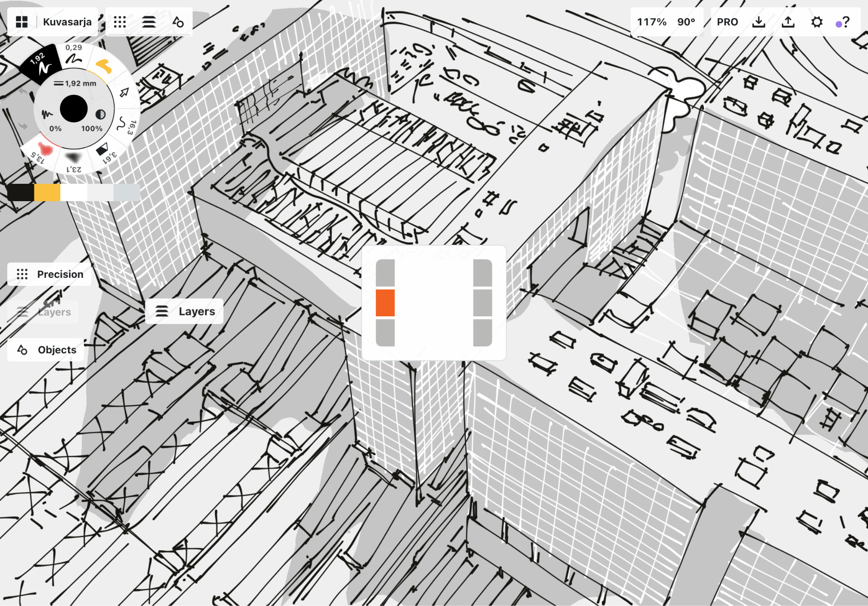The height and width of the screenshot is (606, 868).
Task: Open the black color circle on wheel
Action: click(x=74, y=109)
